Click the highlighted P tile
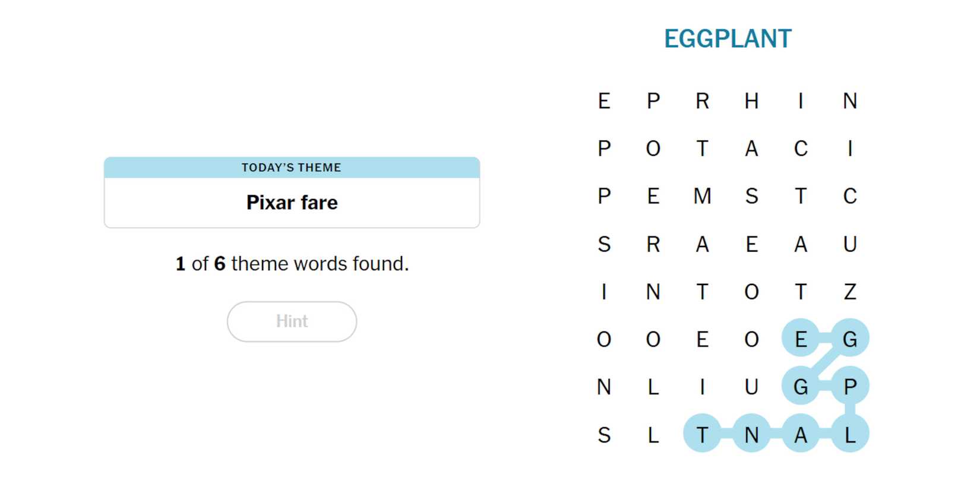 point(850,387)
